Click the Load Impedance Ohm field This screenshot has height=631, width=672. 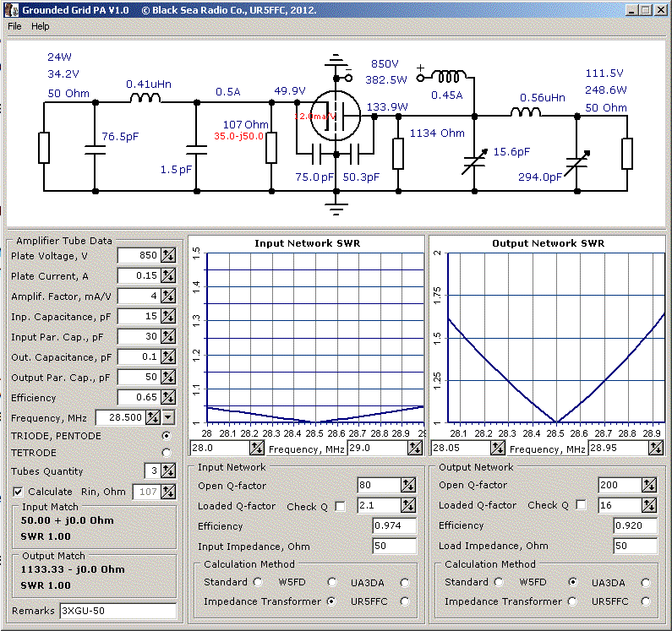pyautogui.click(x=635, y=546)
